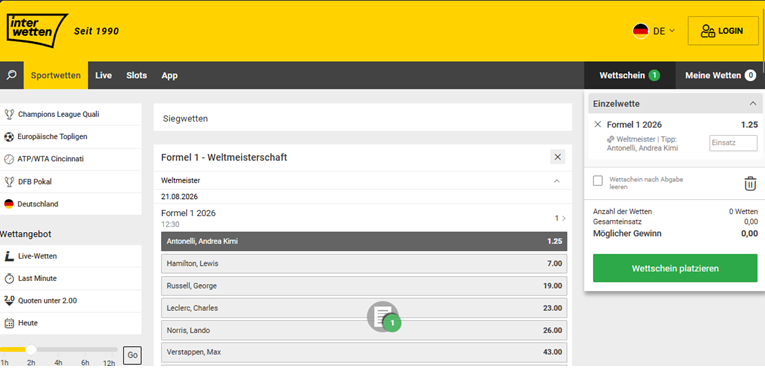This screenshot has height=380, width=765.
Task: Open the search magnifier icon
Action: click(x=11, y=75)
